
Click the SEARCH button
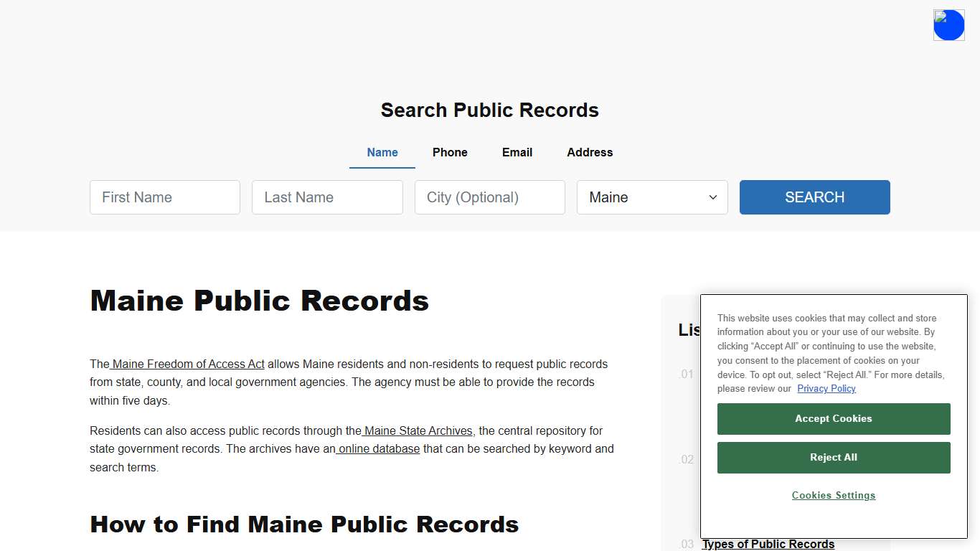[x=814, y=197]
